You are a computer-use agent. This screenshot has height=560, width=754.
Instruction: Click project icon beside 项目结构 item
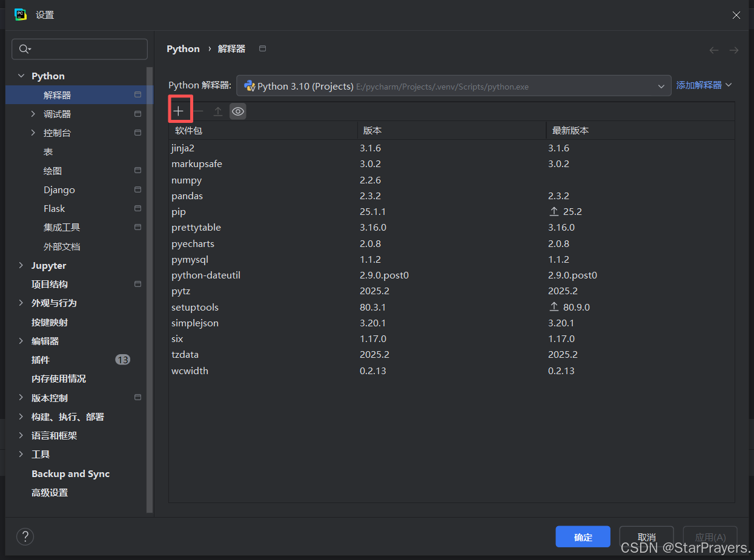coord(137,284)
